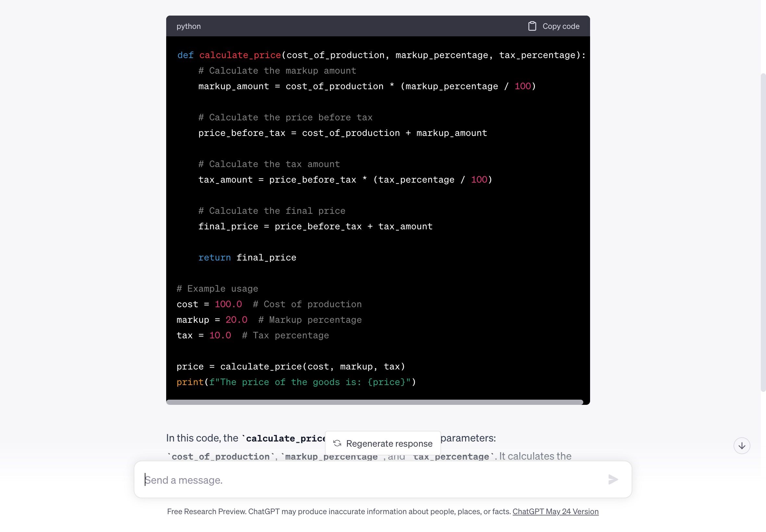This screenshot has height=532, width=766.
Task: Click the Regenerate response button text
Action: 389,443
